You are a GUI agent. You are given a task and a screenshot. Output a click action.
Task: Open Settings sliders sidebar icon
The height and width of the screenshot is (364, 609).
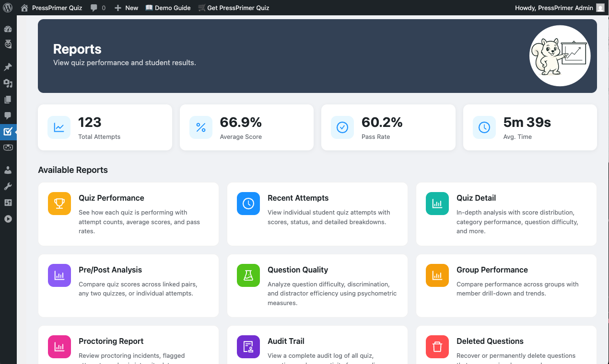pyautogui.click(x=8, y=203)
